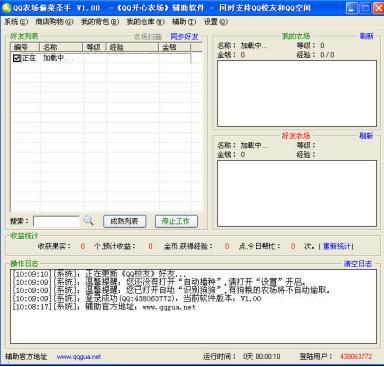Image resolution: width=384 pixels, height=367 pixels.
Task: Click the 自动播种 reminder log line
Action: click(x=159, y=282)
